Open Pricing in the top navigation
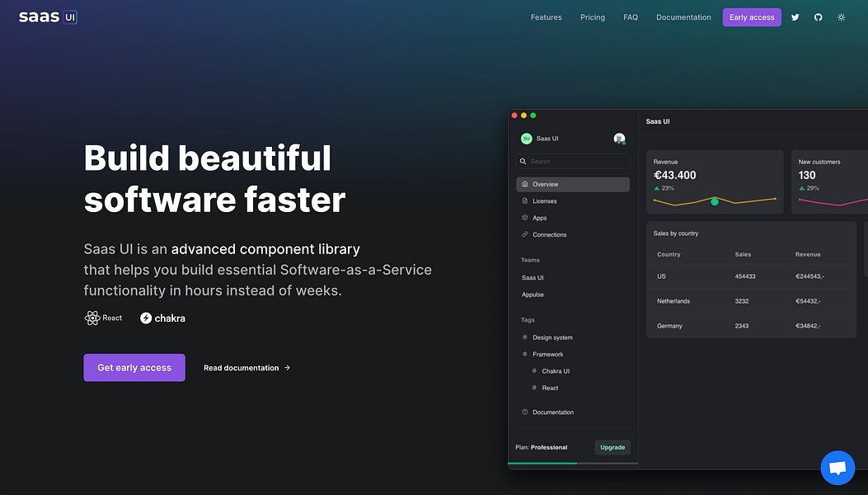Screen dimensions: 868x495 coord(593,17)
